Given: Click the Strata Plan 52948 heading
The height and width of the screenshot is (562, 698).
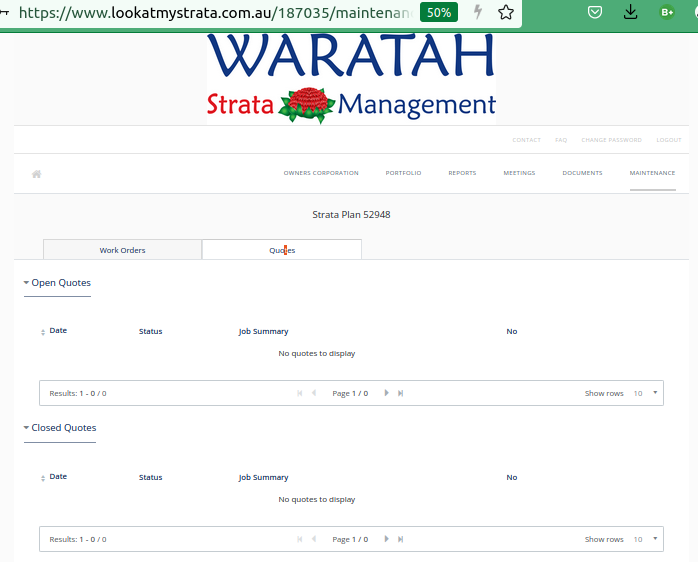Looking at the screenshot, I should 351,215.
